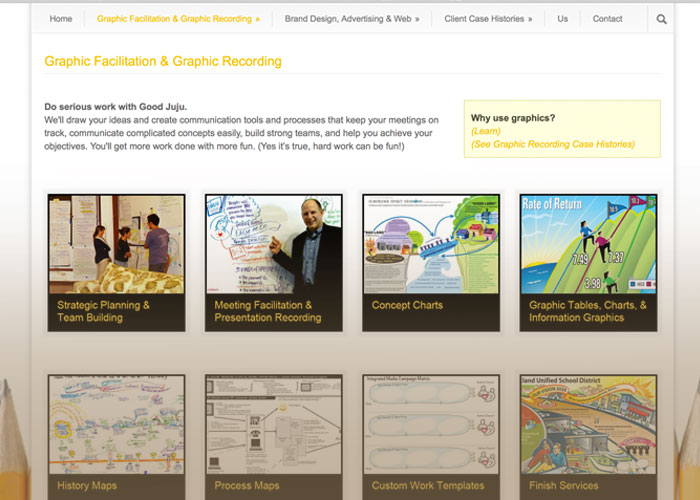This screenshot has width=700, height=500.
Task: Expand Brand Design, Advertising & Web menu
Action: coord(351,19)
